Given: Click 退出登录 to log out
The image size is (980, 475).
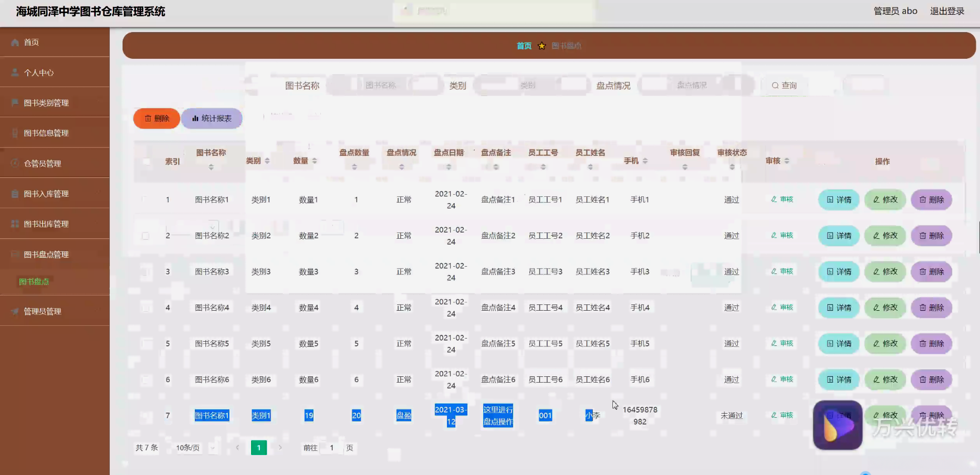Looking at the screenshot, I should [947, 11].
